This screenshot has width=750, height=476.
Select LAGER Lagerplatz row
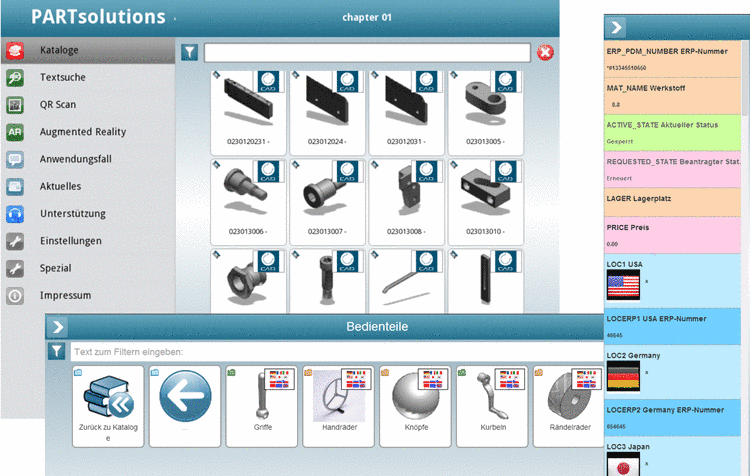click(x=673, y=202)
